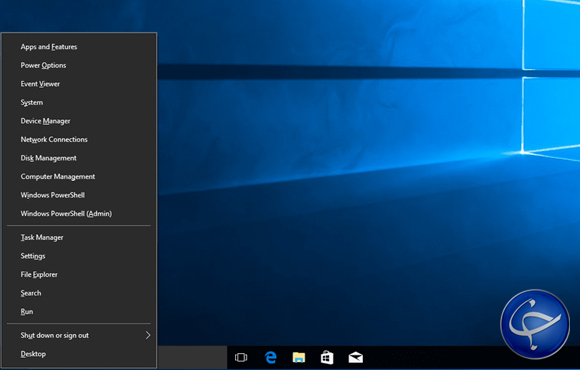Open Task Manager
580x370 pixels.
click(79, 238)
